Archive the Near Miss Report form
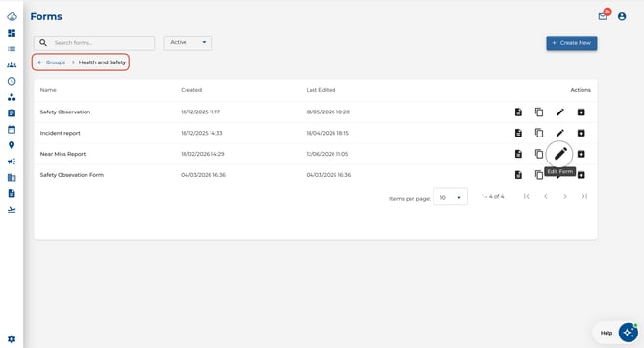This screenshot has height=348, width=644. 581,154
